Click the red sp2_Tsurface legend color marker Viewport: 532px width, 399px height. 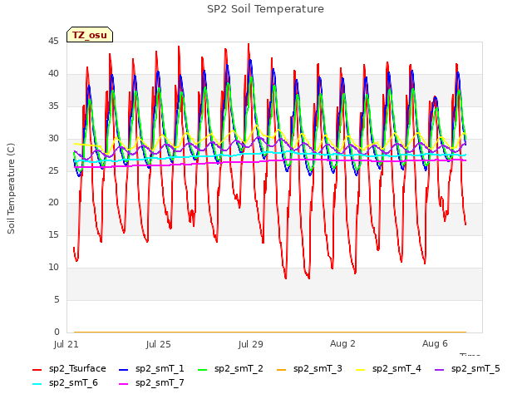pos(37,369)
